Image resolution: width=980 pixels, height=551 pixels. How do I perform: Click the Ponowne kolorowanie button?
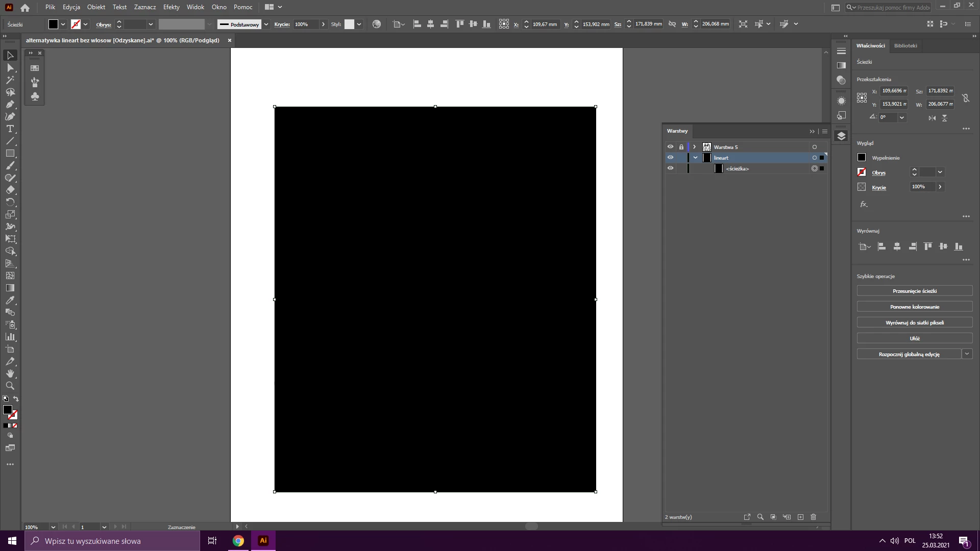tap(914, 307)
